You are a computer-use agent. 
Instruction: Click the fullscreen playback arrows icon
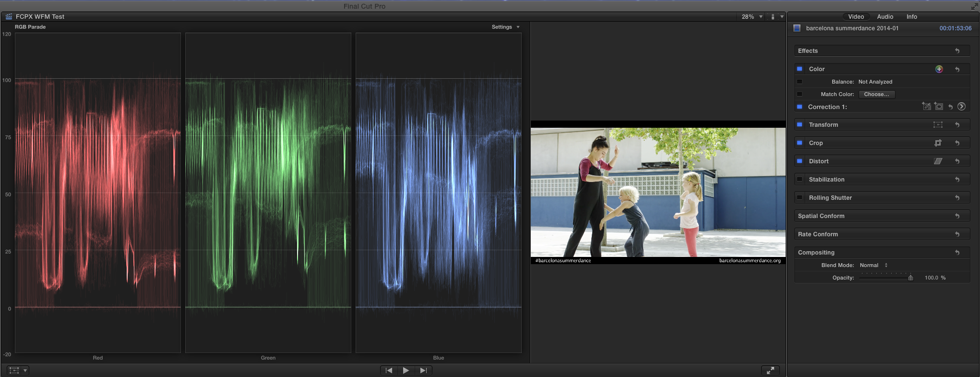point(770,370)
